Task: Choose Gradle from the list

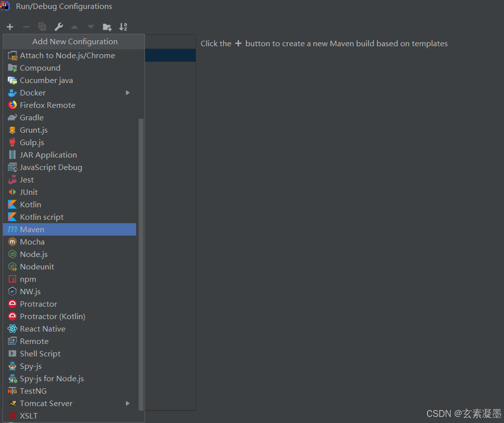Action: (70, 117)
